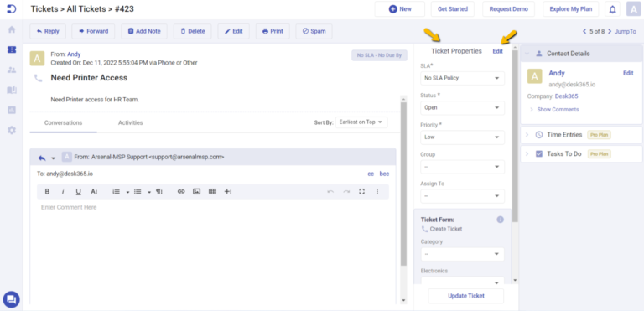Image resolution: width=644 pixels, height=311 pixels.
Task: Print this ticket
Action: click(x=273, y=31)
